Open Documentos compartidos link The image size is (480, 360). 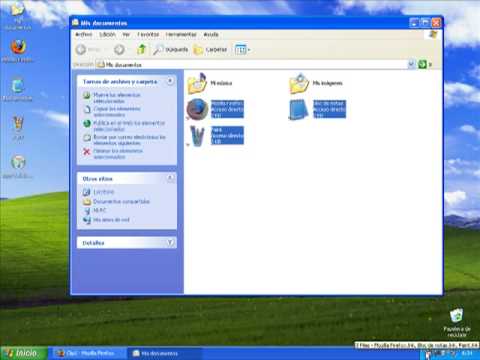tap(121, 201)
